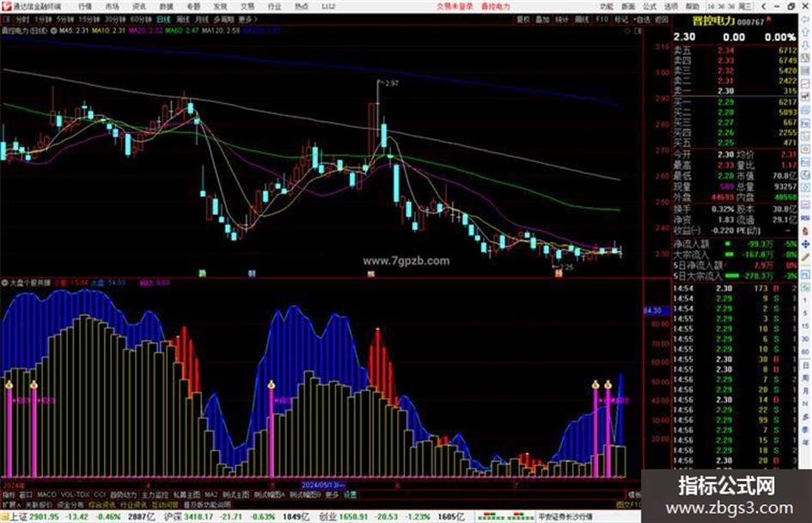The height and width of the screenshot is (523, 812).
Task: Open the 行情 menu
Action: tap(85, 7)
